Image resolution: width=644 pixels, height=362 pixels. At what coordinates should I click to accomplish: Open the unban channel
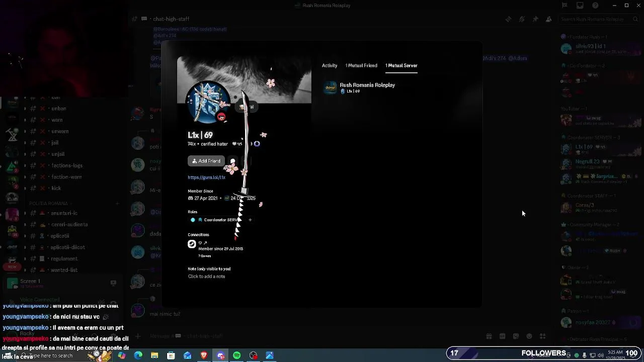click(x=58, y=109)
